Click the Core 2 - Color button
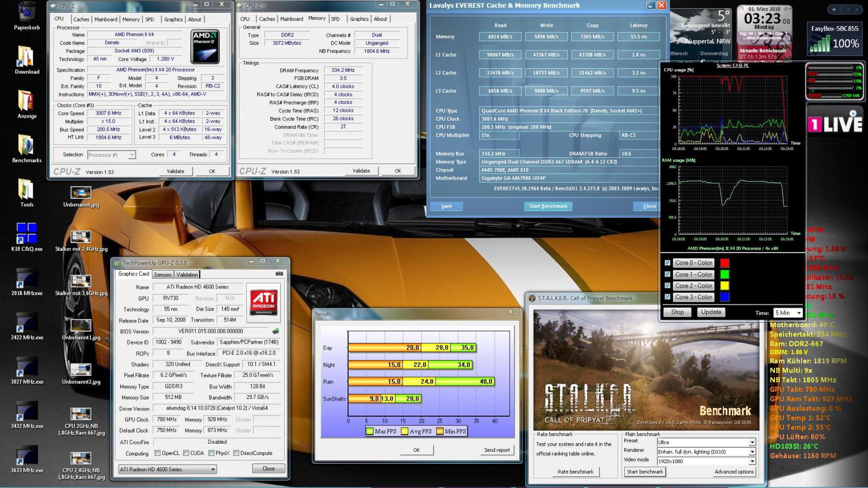This screenshot has height=488, width=868. (x=693, y=285)
